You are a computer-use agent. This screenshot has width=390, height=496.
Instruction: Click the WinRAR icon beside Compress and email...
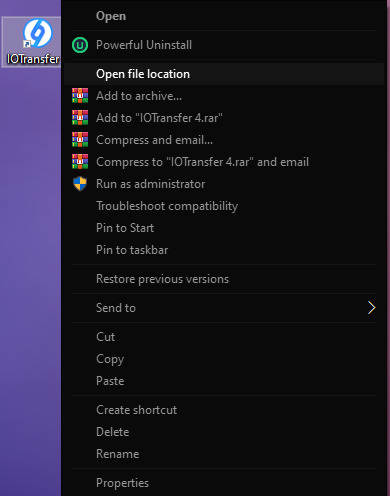click(80, 140)
